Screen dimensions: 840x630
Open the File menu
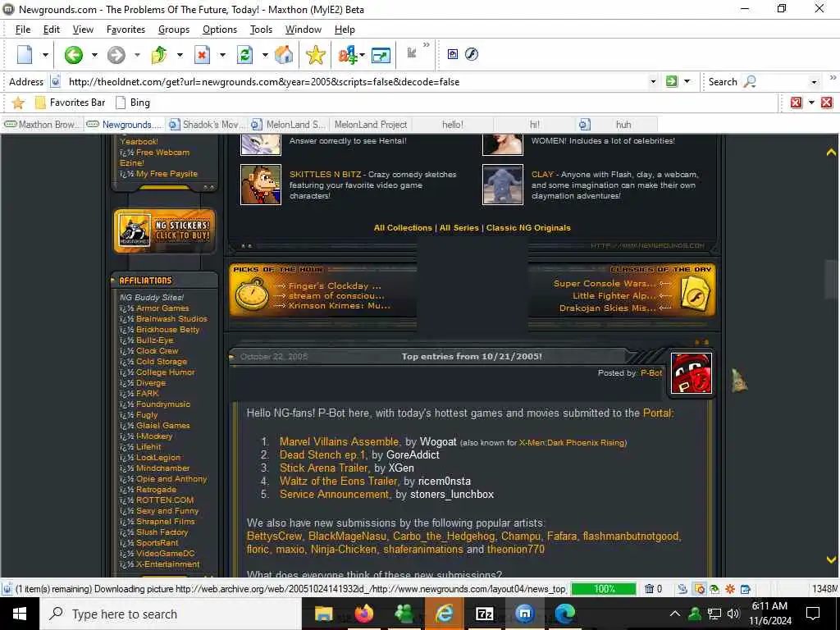pyautogui.click(x=23, y=30)
